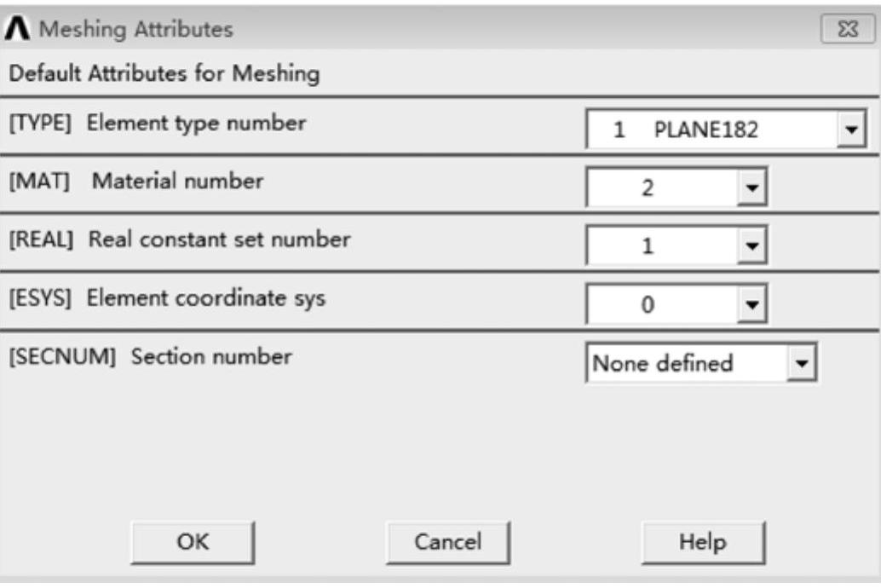881x588 pixels.
Task: Click the [TYPE] Element type number label
Action: coord(157,123)
